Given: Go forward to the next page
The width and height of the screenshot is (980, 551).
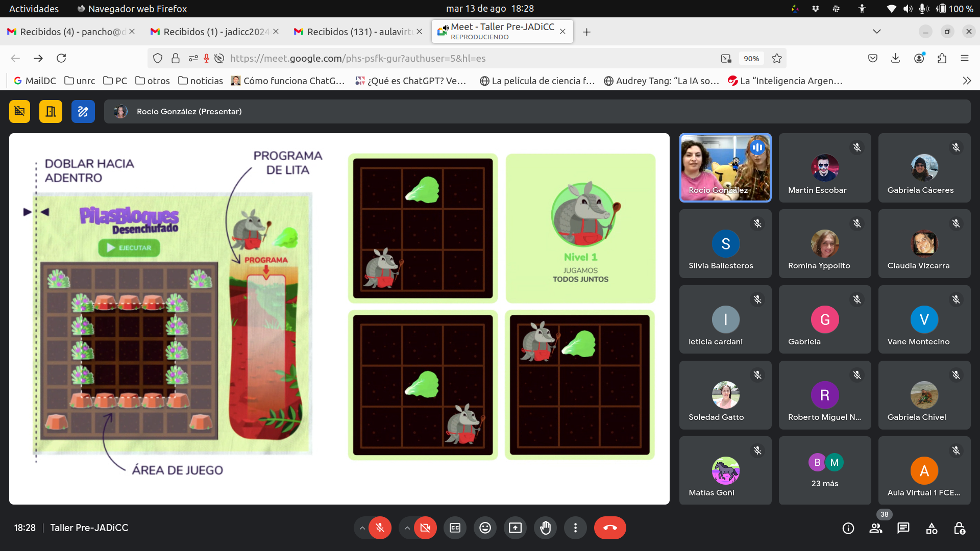Looking at the screenshot, I should (x=38, y=58).
